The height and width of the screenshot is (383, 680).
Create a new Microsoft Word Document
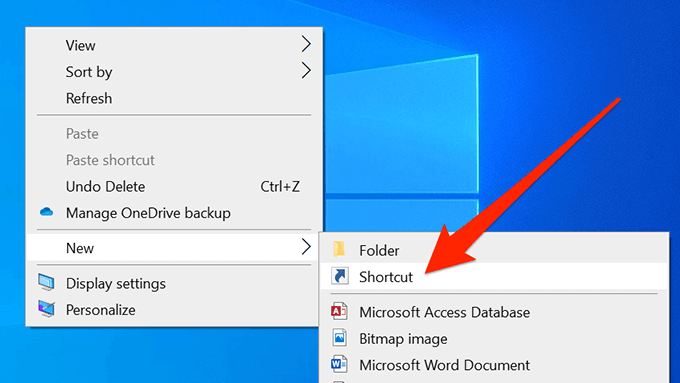point(494,365)
